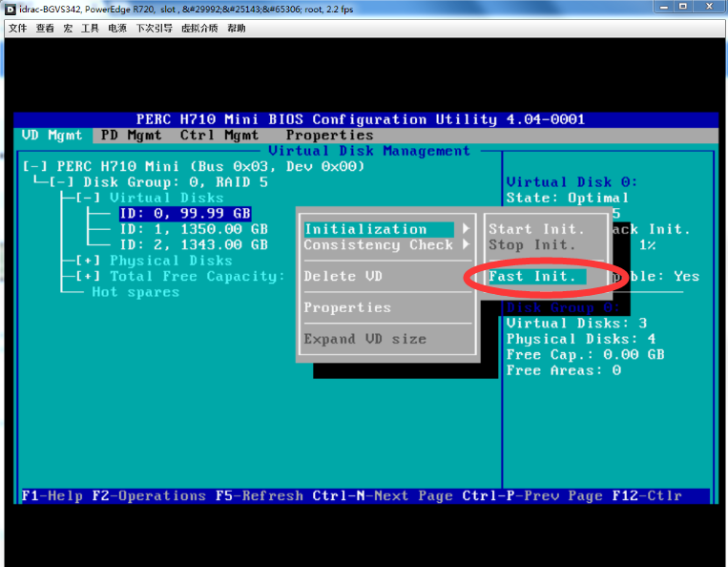Click Virtual Disks: 3 info line
728x567 pixels.
coord(576,324)
